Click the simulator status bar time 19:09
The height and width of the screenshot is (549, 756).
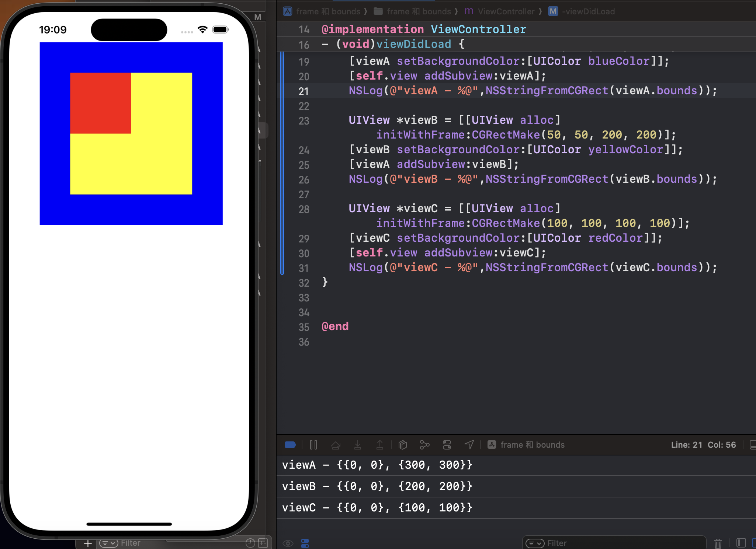(53, 30)
